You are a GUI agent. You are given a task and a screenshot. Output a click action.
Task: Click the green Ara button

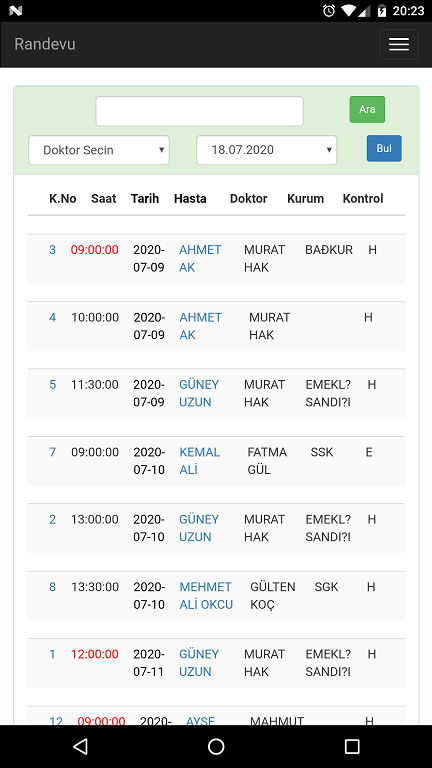coord(367,109)
